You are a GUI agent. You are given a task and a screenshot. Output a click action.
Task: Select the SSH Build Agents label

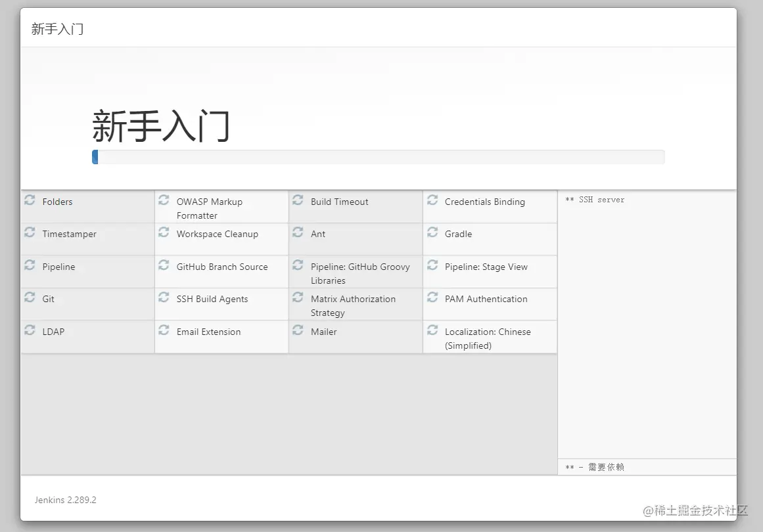pos(212,299)
